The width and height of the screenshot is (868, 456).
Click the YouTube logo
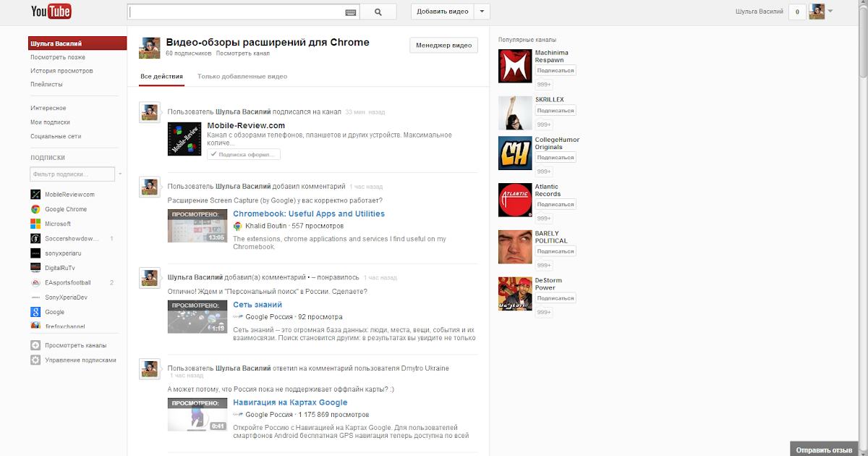tap(51, 12)
